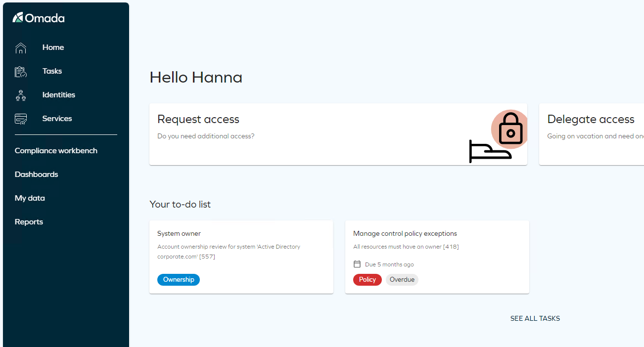Image resolution: width=644 pixels, height=347 pixels.
Task: Click the Tasks clipboard icon
Action: (x=21, y=72)
